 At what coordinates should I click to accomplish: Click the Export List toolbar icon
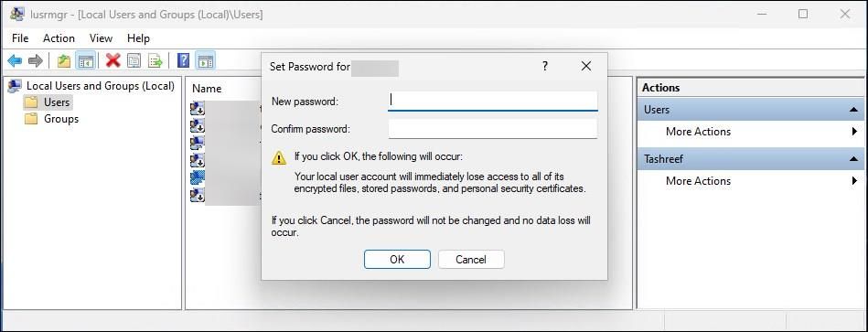tap(155, 61)
